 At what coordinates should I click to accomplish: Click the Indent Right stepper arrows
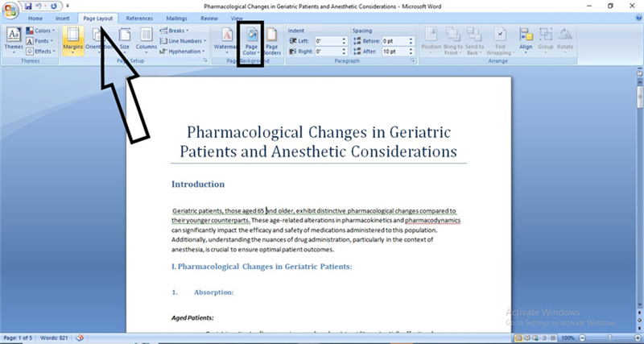(x=345, y=52)
